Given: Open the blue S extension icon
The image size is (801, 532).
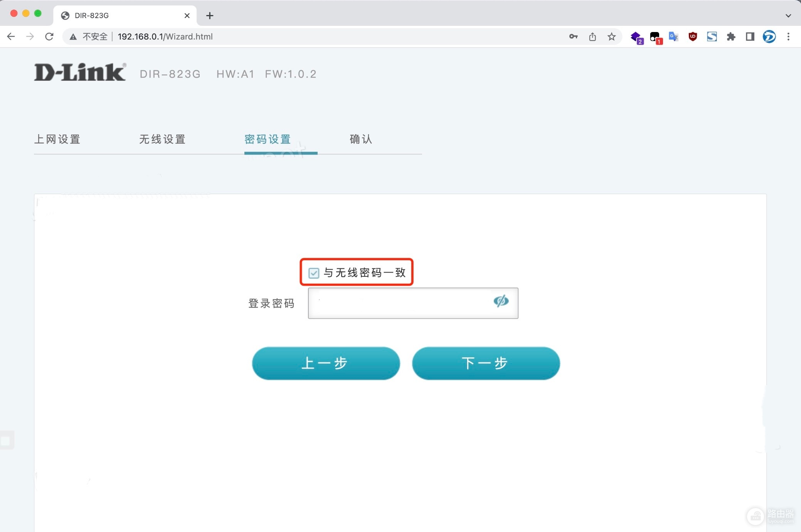Looking at the screenshot, I should click(712, 37).
